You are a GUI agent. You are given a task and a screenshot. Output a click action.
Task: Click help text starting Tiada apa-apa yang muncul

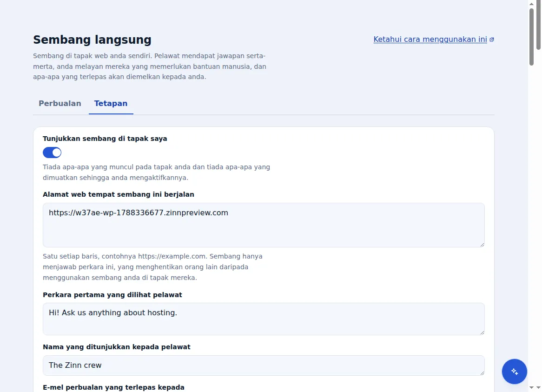[157, 172]
